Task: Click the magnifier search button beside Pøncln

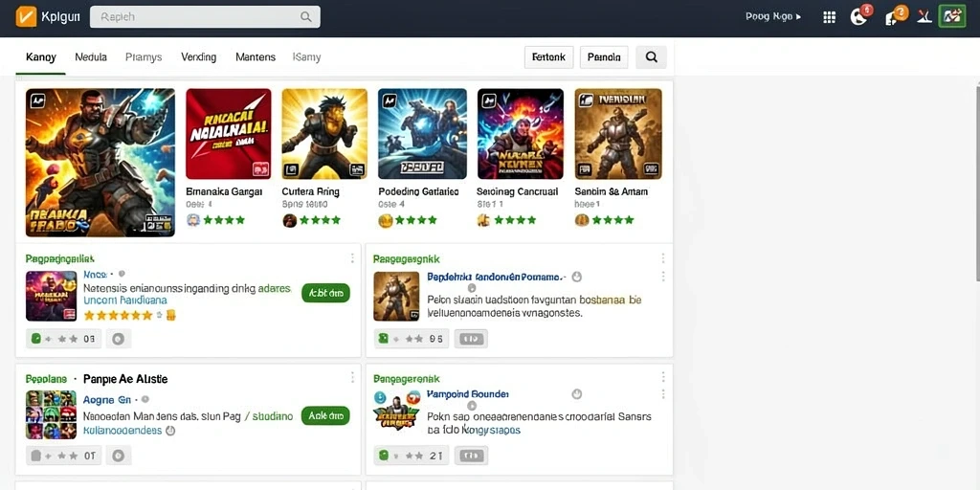Action: pyautogui.click(x=651, y=56)
